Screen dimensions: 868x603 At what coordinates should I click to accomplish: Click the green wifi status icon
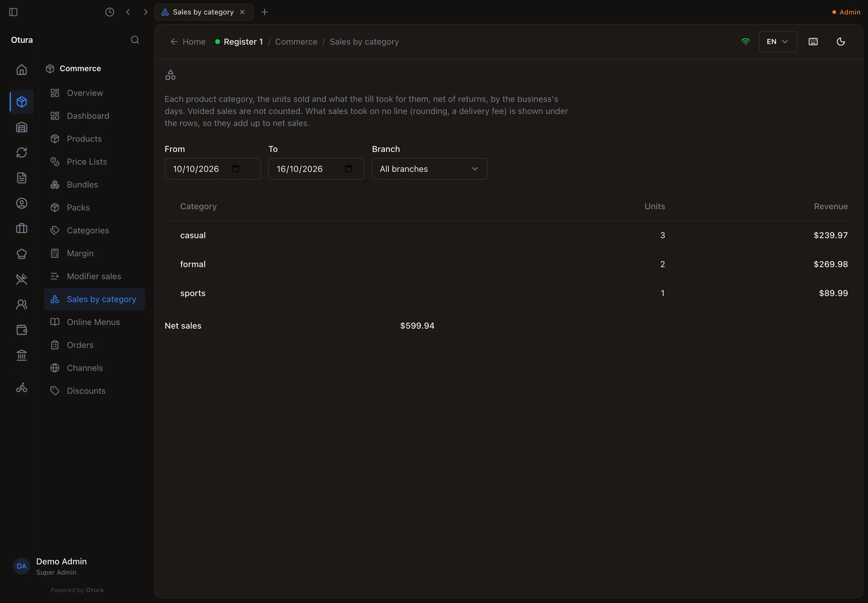click(x=745, y=42)
